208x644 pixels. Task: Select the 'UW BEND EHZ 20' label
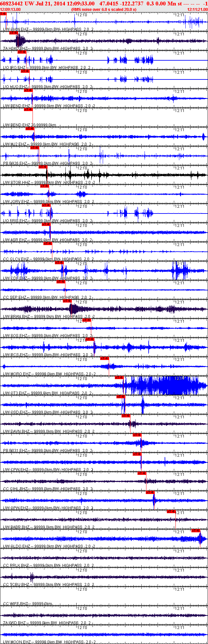pyautogui.click(x=30, y=125)
